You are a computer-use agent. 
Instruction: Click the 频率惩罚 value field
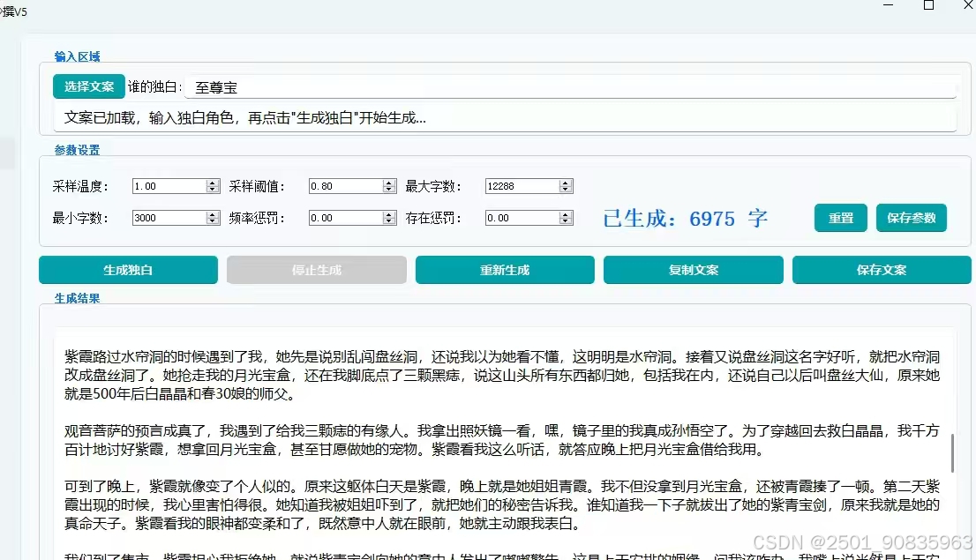pyautogui.click(x=346, y=218)
